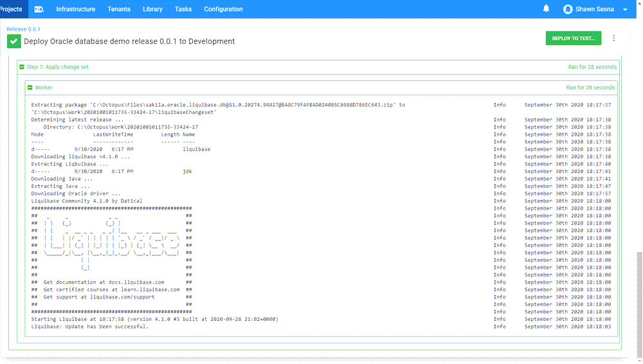643x364 pixels.
Task: Click the Shawn Sesna user avatar icon
Action: [x=568, y=9]
